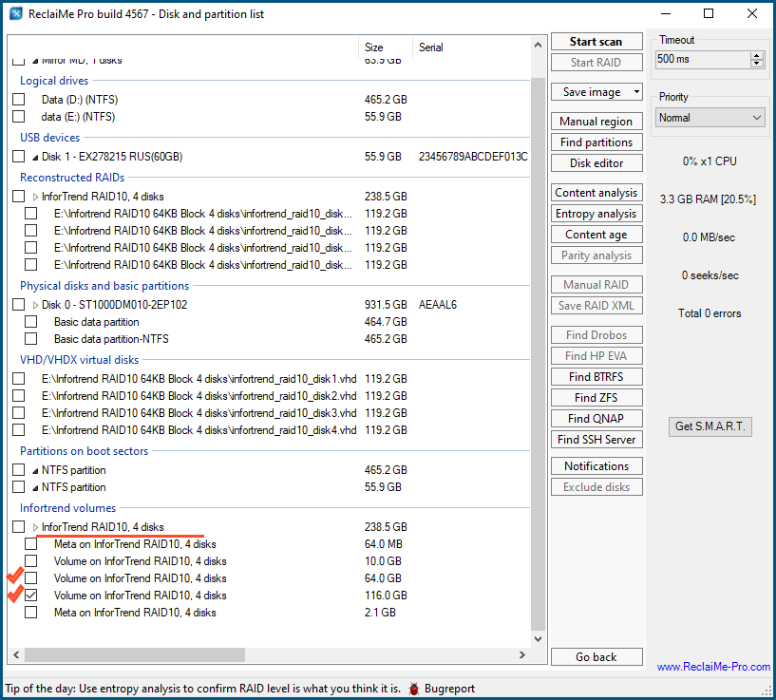
Task: Tick the infortrend_raid10_disk2.vhd checkbox
Action: pos(19,396)
